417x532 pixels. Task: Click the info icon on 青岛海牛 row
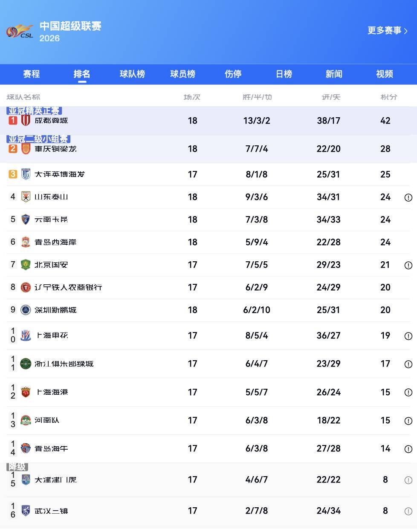[408, 449]
